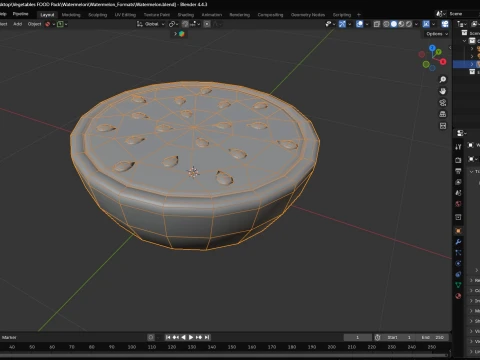Image resolution: width=480 pixels, height=360 pixels.
Task: Open the Scene properties tab
Action: point(458,193)
